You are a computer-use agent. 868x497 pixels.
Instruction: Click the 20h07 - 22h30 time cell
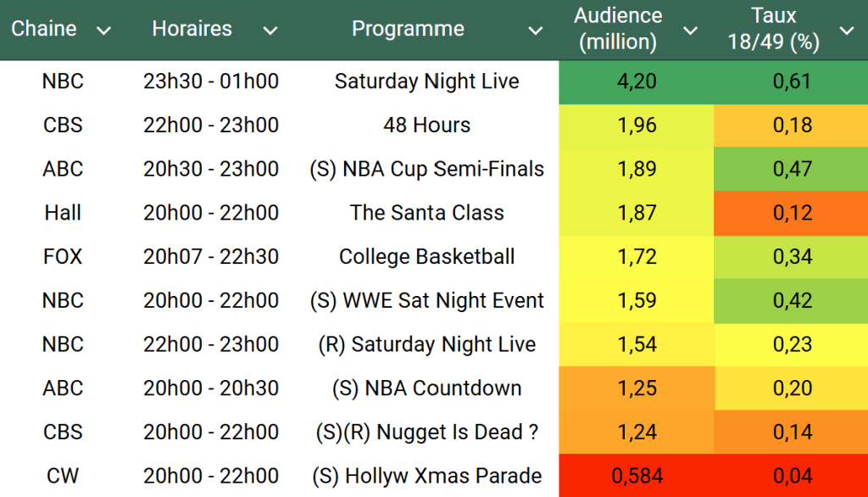[211, 257]
